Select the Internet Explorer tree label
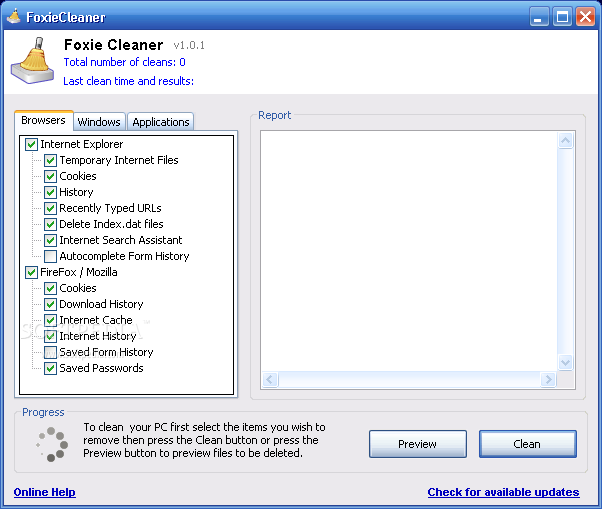 click(x=82, y=144)
